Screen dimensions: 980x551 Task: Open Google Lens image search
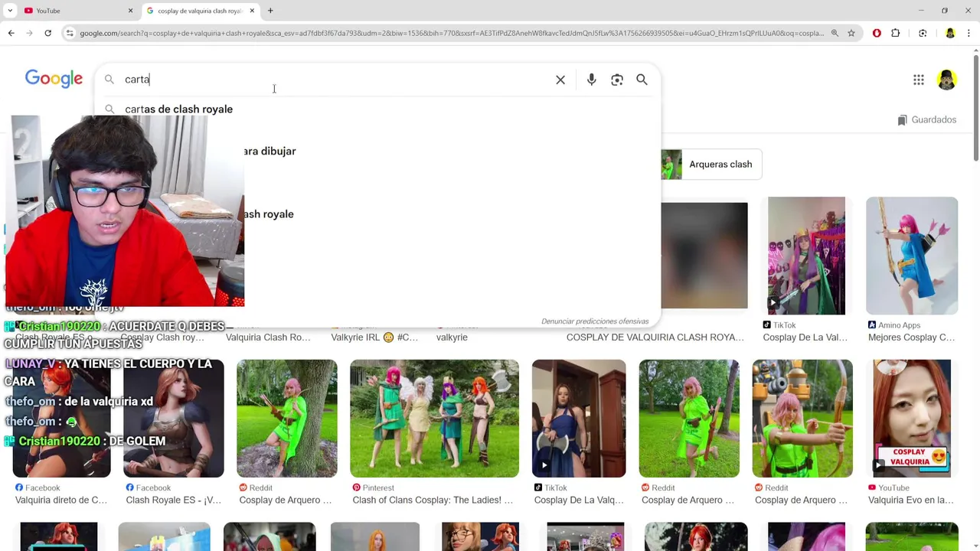[617, 80]
